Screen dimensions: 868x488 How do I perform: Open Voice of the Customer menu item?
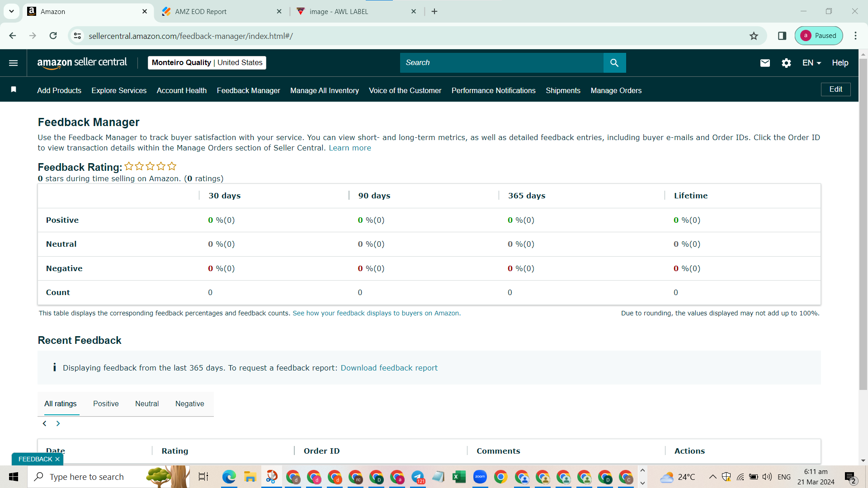click(405, 90)
